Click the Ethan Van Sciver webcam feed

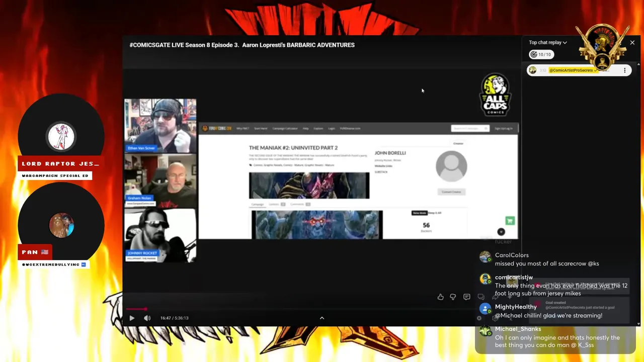click(x=160, y=126)
